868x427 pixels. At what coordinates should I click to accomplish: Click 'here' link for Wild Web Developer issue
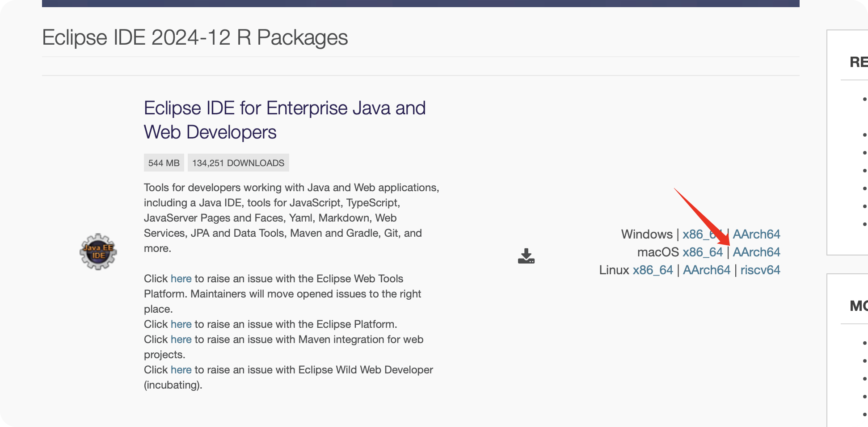pos(181,370)
